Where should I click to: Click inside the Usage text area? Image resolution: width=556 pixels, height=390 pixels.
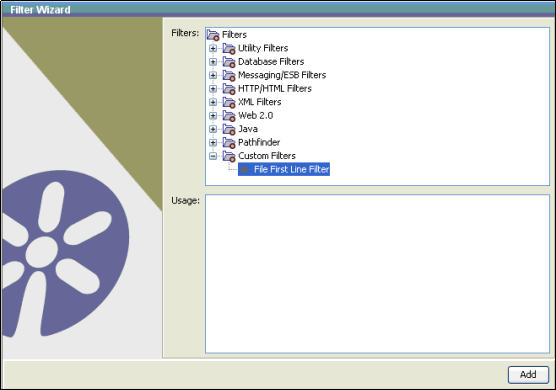coord(377,274)
